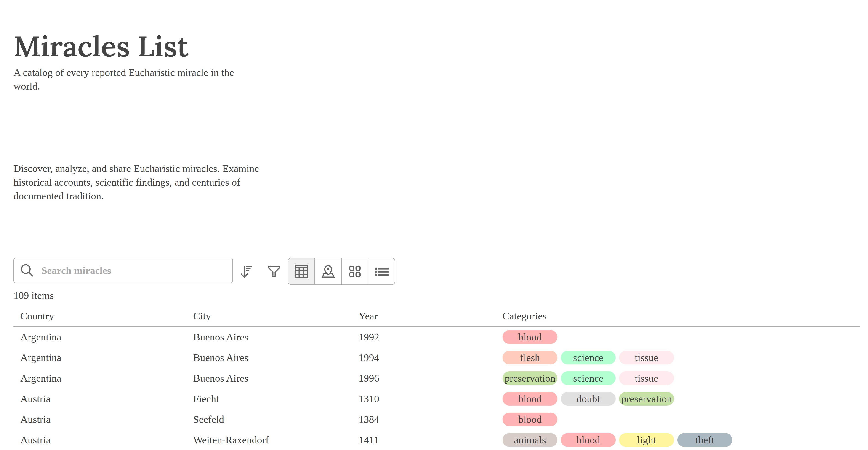Click doubt tag in Fiecht row

(x=588, y=399)
